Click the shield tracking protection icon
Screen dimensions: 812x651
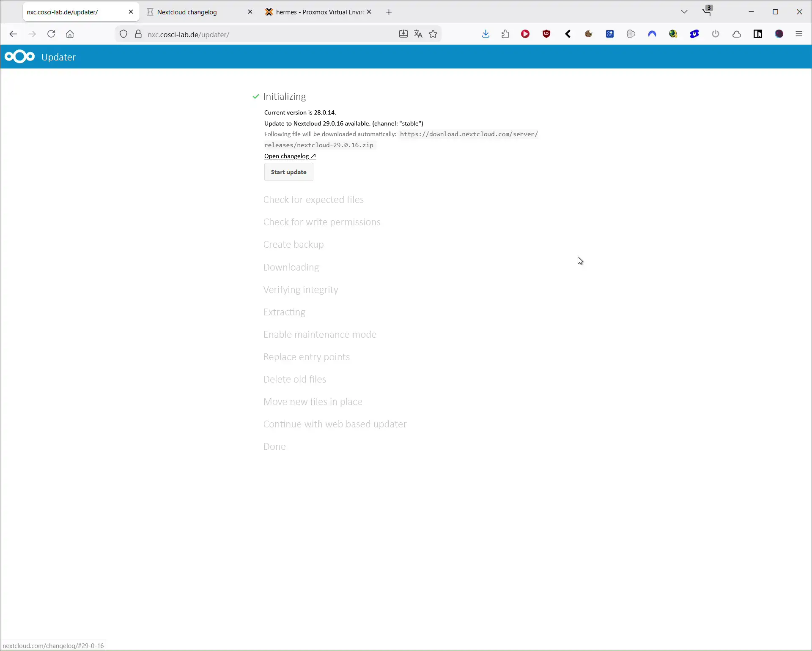pos(123,34)
